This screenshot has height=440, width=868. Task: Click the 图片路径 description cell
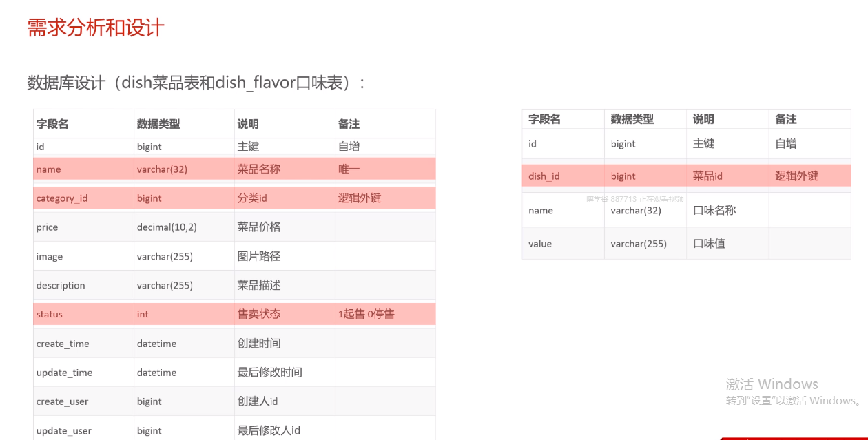(259, 256)
